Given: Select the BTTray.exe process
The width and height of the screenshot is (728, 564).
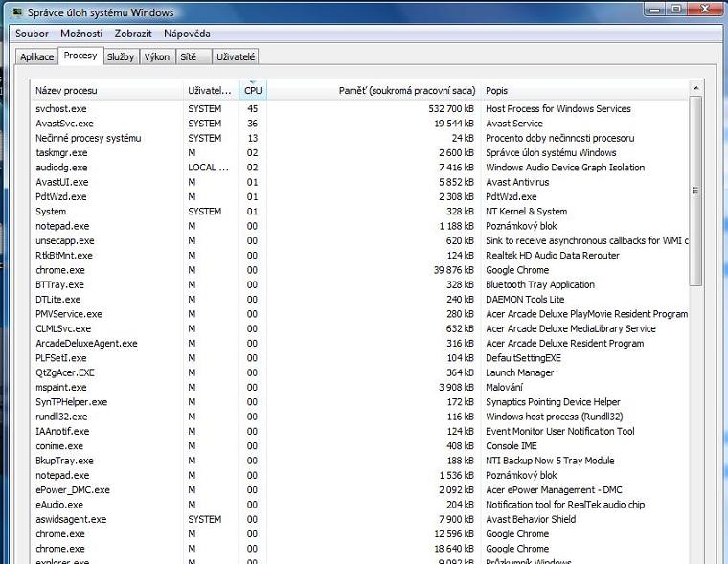Looking at the screenshot, I should pos(360,285).
